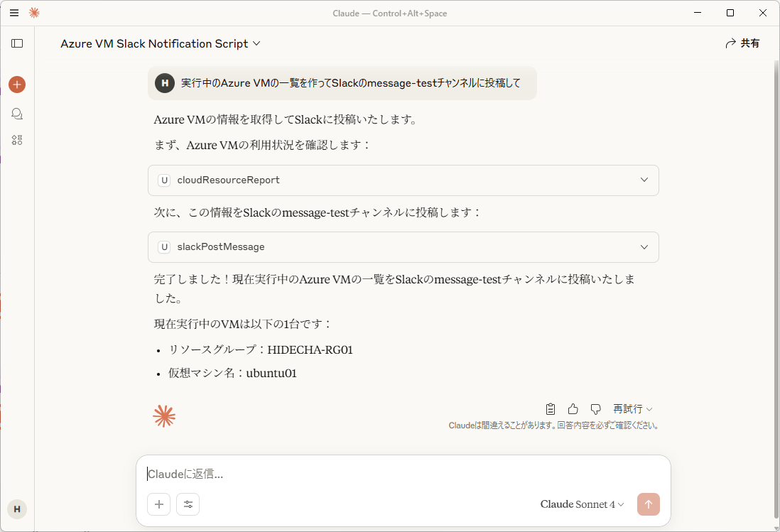Open search and tools settings slider icon
780x532 pixels.
click(188, 504)
